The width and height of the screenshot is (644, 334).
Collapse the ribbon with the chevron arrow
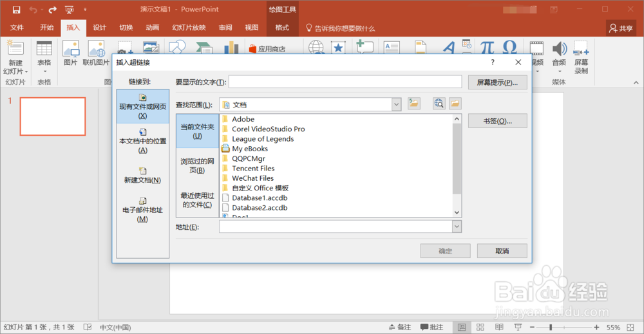[x=636, y=82]
